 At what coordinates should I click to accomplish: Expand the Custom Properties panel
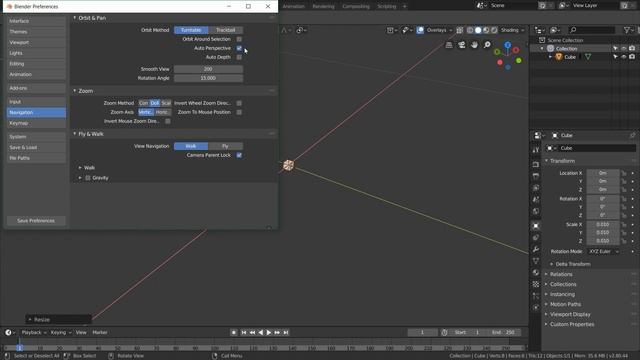point(547,324)
